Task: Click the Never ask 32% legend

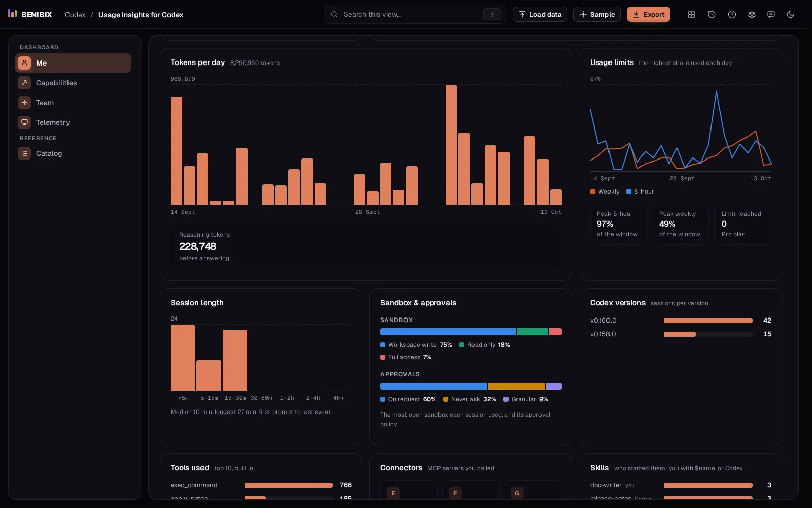Action: pos(469,399)
